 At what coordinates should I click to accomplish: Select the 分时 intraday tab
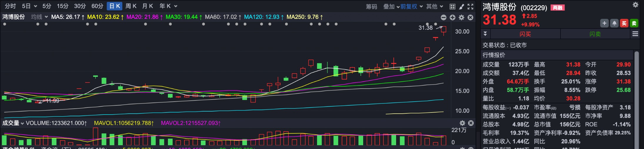pos(10,6)
